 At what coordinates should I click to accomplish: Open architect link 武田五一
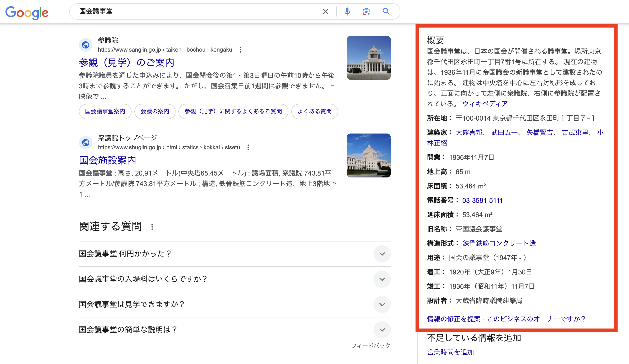pos(504,132)
